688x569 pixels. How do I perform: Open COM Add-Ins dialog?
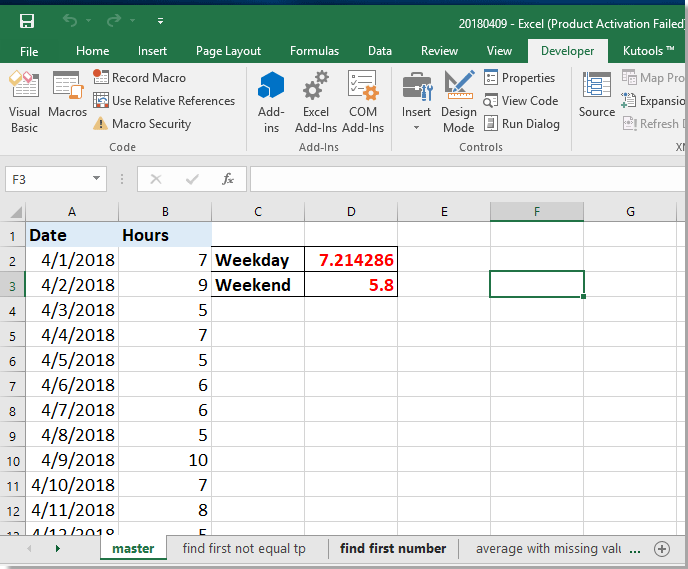pyautogui.click(x=362, y=100)
